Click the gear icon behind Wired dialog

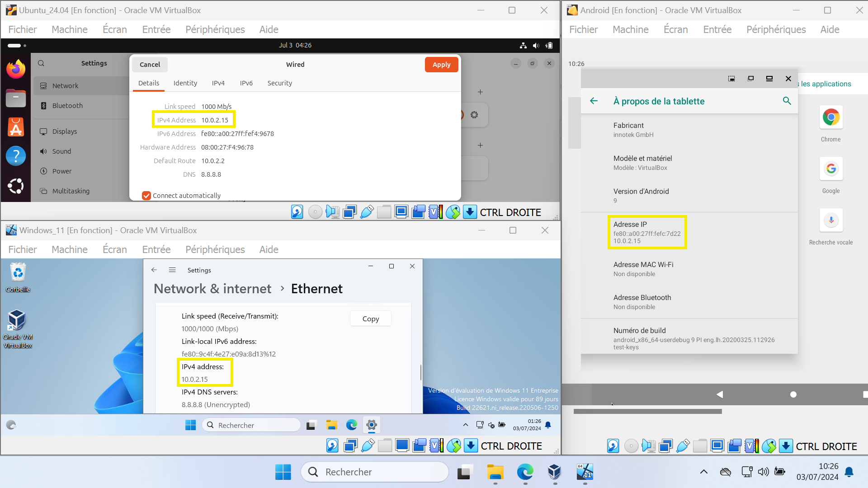pyautogui.click(x=474, y=115)
